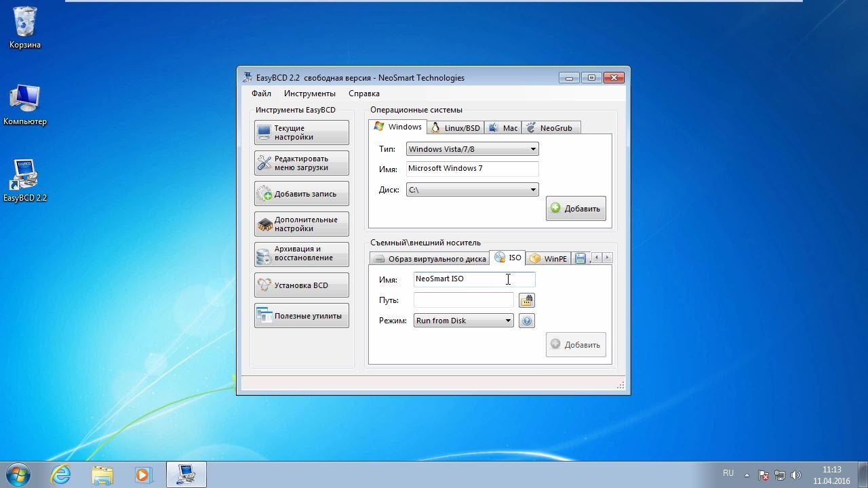Open the Справка menu

click(364, 94)
